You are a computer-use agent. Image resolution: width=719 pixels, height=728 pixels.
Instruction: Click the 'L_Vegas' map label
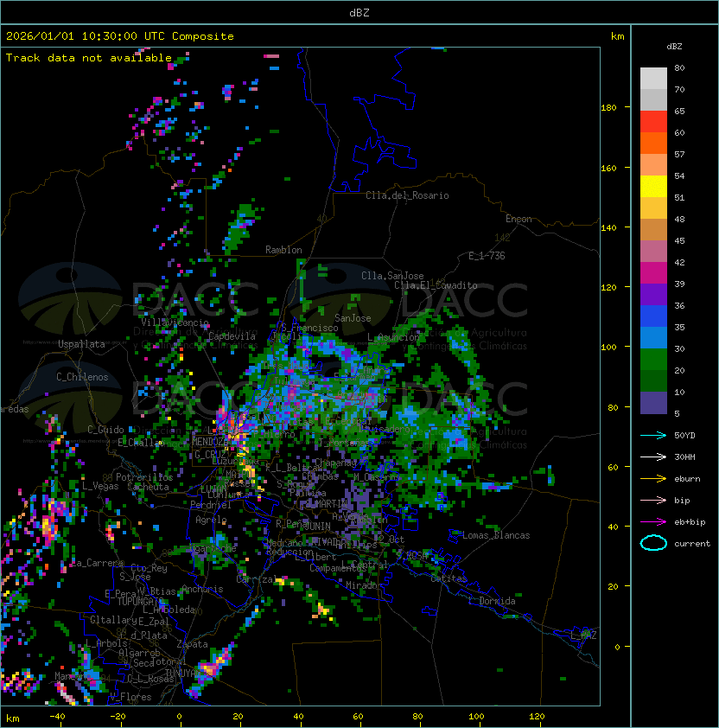point(100,486)
